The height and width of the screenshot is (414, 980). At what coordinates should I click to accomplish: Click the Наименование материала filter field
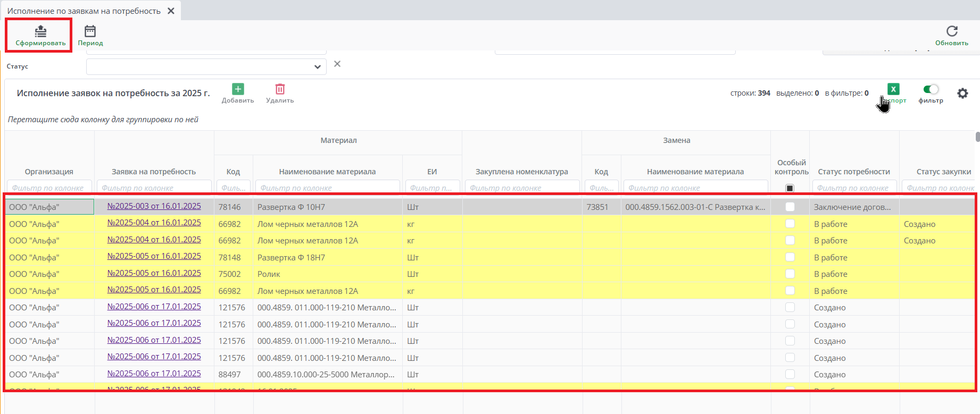pos(327,188)
